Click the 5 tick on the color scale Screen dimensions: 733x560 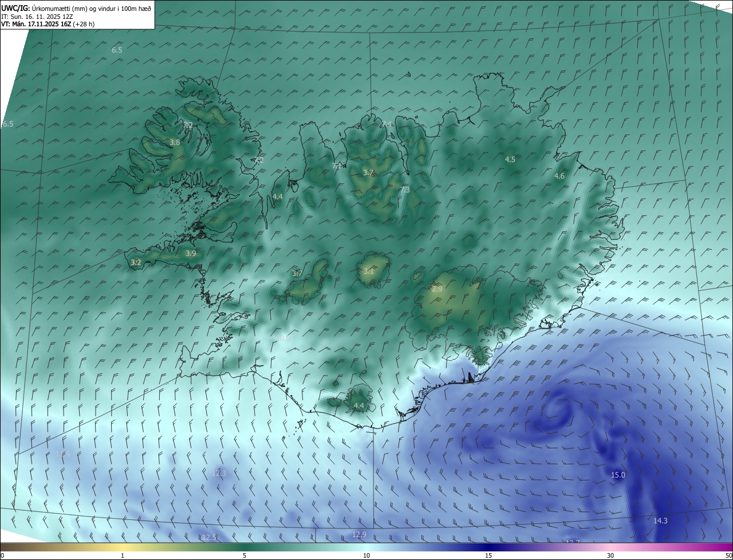(245, 555)
